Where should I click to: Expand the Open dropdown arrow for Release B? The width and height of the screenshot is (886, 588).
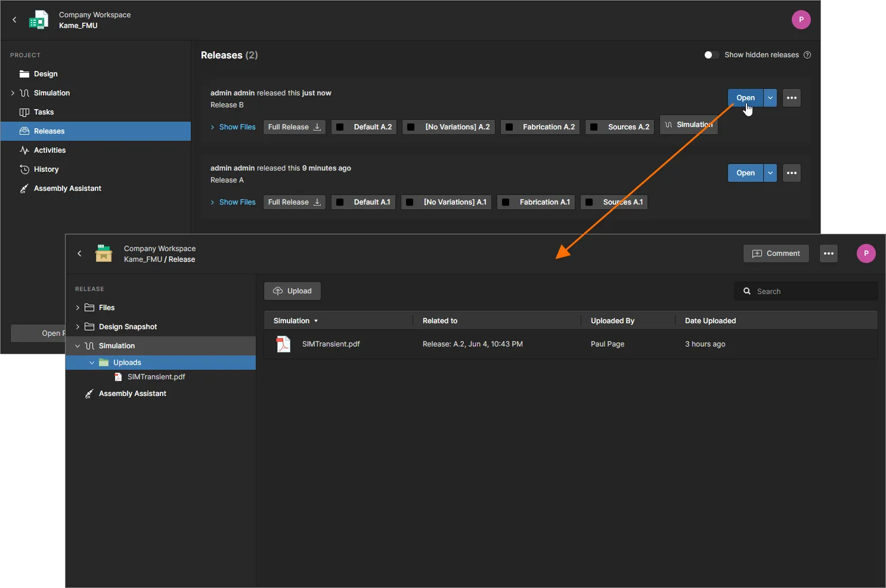770,98
